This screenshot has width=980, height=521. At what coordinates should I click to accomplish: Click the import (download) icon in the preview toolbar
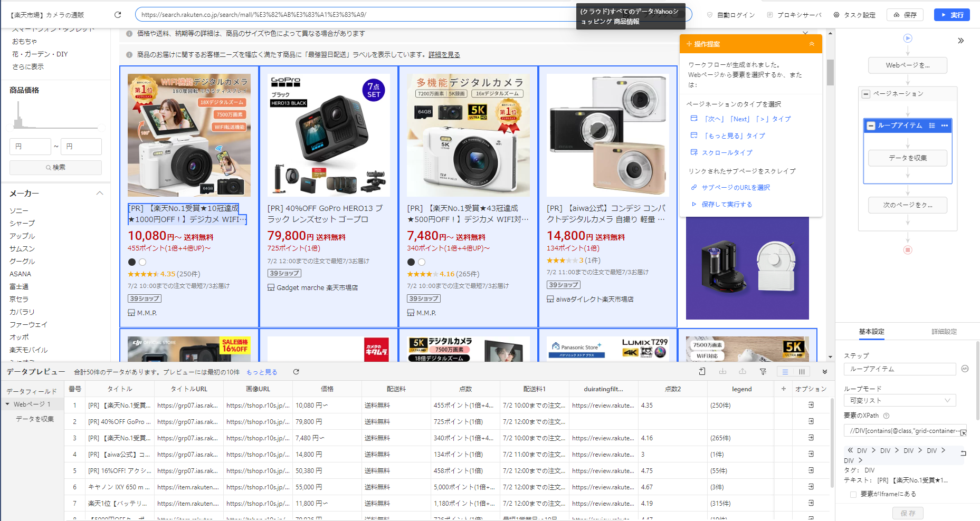(x=722, y=372)
